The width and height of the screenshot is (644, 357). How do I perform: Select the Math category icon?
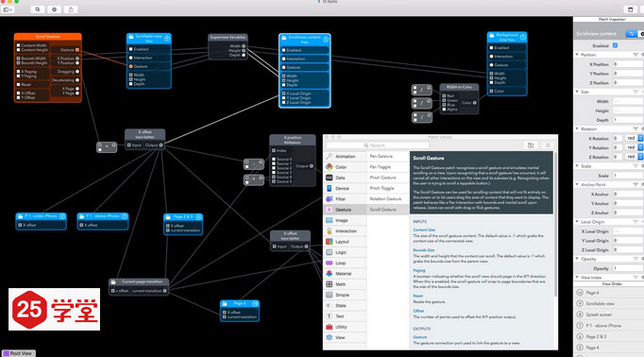pyautogui.click(x=330, y=284)
